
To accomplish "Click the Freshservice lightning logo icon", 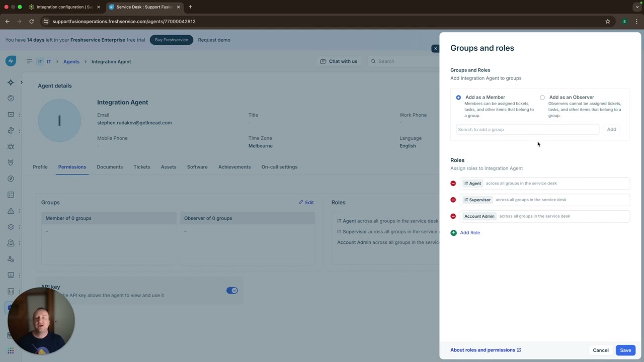I will coord(11,61).
